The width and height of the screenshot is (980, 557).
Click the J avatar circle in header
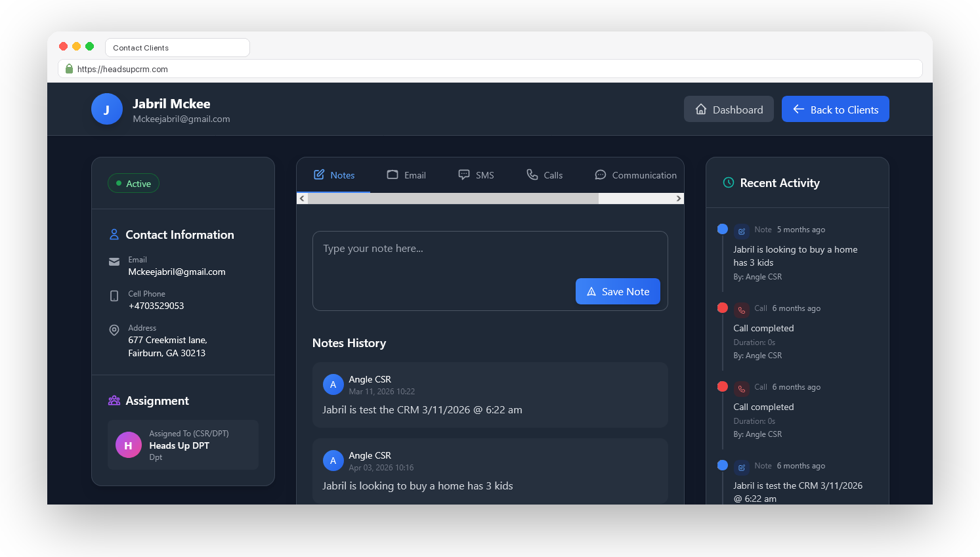click(107, 109)
